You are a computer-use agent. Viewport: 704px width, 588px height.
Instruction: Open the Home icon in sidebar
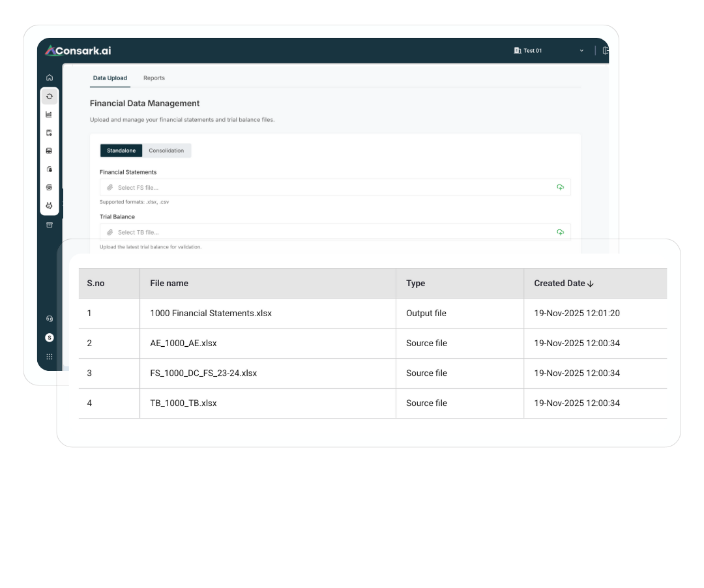tap(50, 78)
